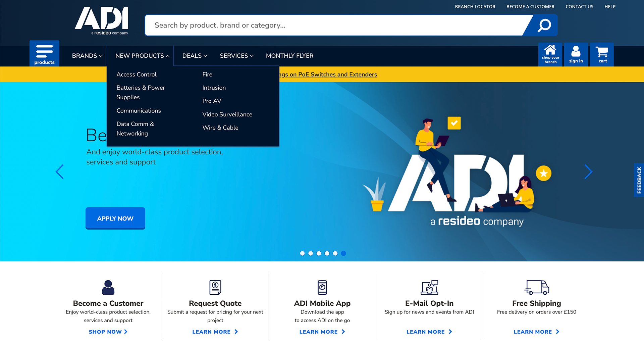The image size is (644, 346).
Task: Go to next carousel slide arrow
Action: pyautogui.click(x=588, y=172)
